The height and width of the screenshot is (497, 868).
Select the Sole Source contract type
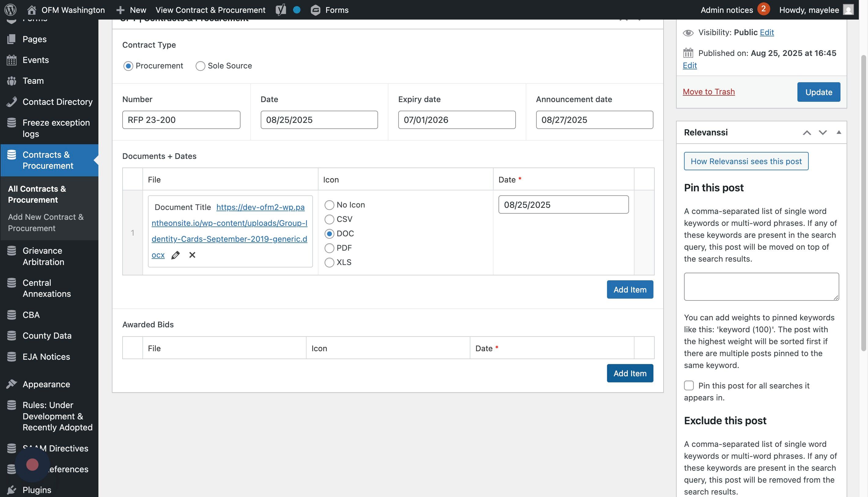(x=200, y=66)
